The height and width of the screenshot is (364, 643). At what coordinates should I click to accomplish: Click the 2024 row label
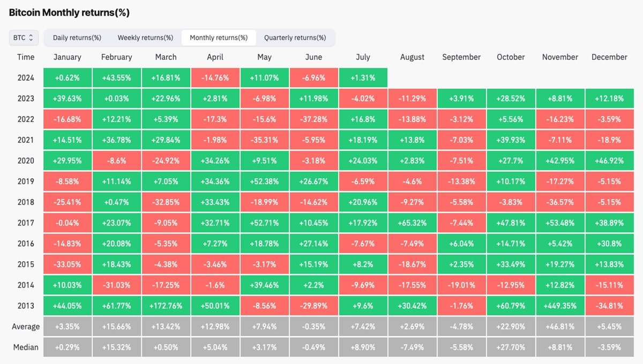tap(26, 78)
